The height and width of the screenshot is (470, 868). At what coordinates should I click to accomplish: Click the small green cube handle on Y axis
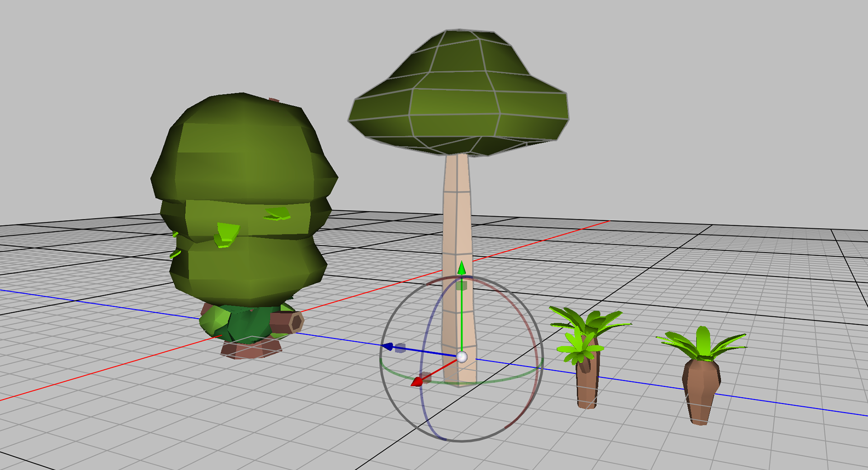coord(462,285)
